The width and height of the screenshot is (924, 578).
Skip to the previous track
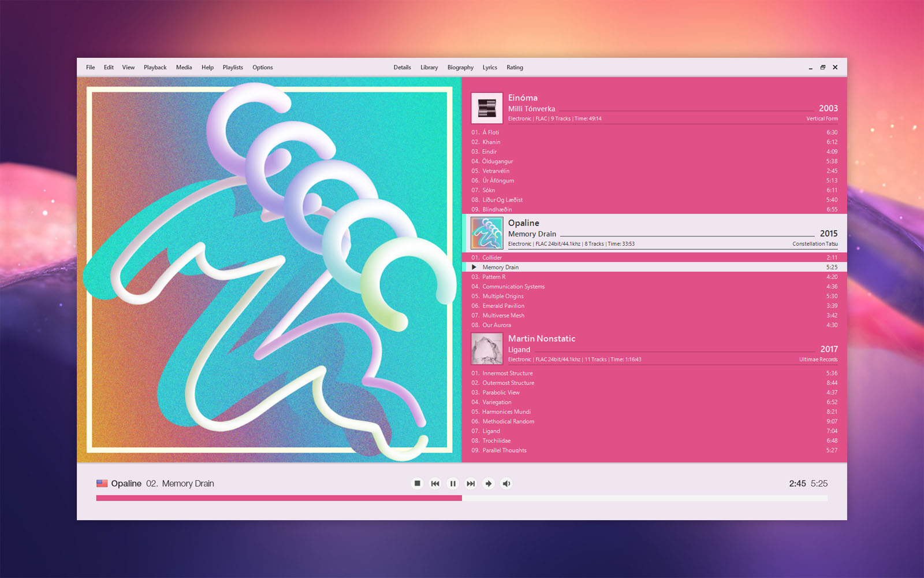coord(435,483)
